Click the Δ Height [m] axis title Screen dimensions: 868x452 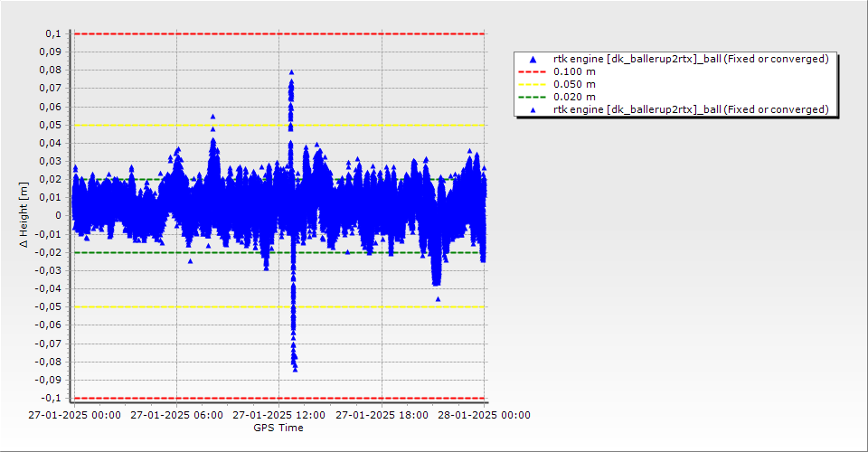pyautogui.click(x=24, y=214)
